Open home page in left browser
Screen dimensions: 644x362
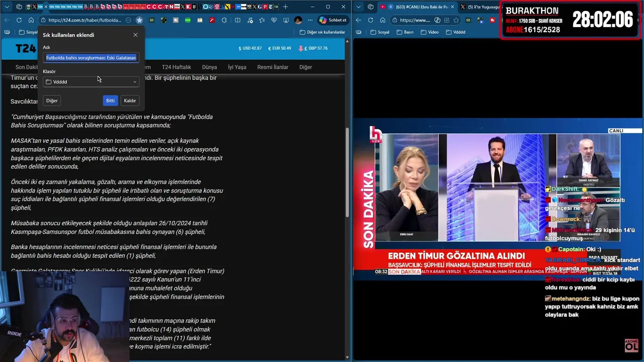click(31, 20)
